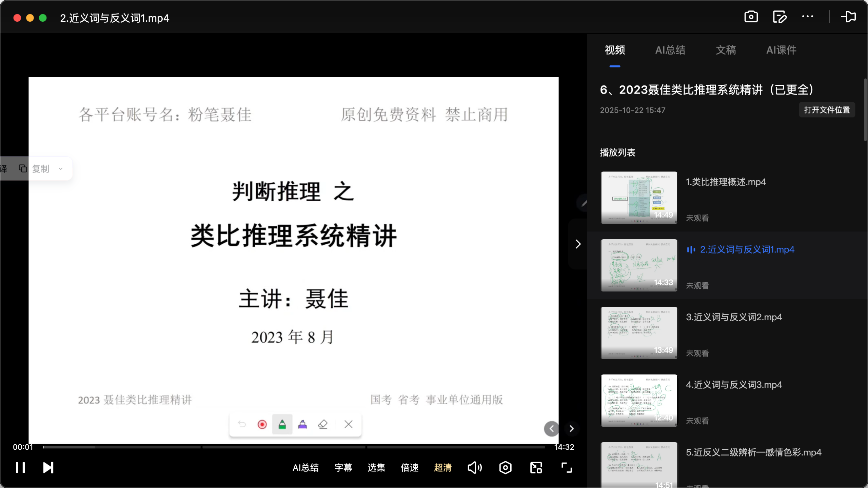Switch to the 文稿 tab

726,50
